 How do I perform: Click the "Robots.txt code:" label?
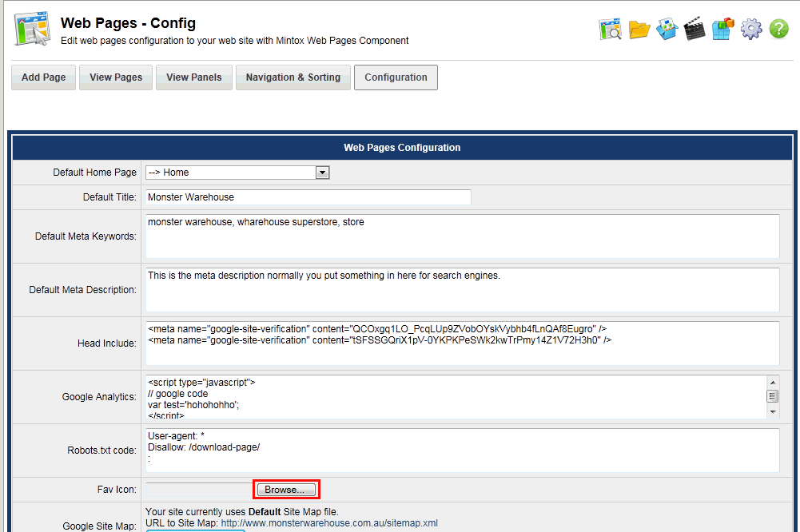[102, 451]
